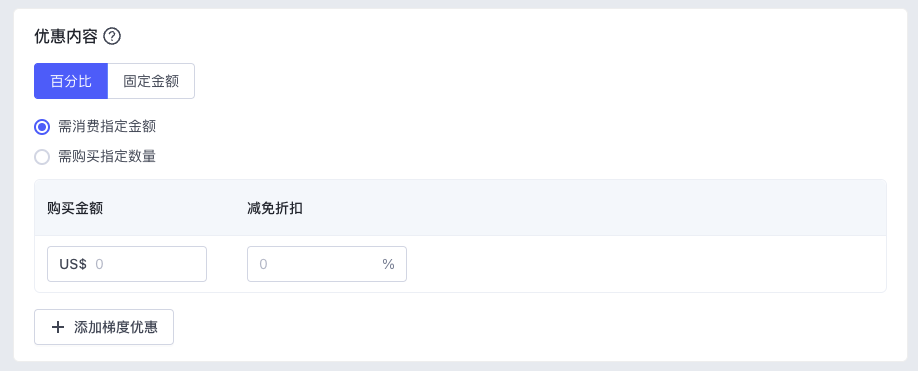Choose the 需购买指定数量 label text
This screenshot has height=371, width=918.
(x=107, y=157)
